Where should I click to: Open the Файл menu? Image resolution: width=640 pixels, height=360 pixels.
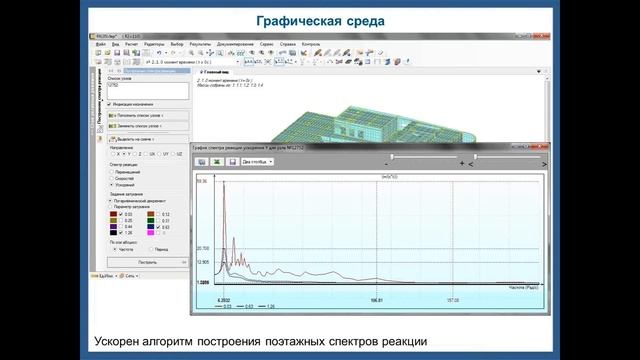click(x=100, y=44)
